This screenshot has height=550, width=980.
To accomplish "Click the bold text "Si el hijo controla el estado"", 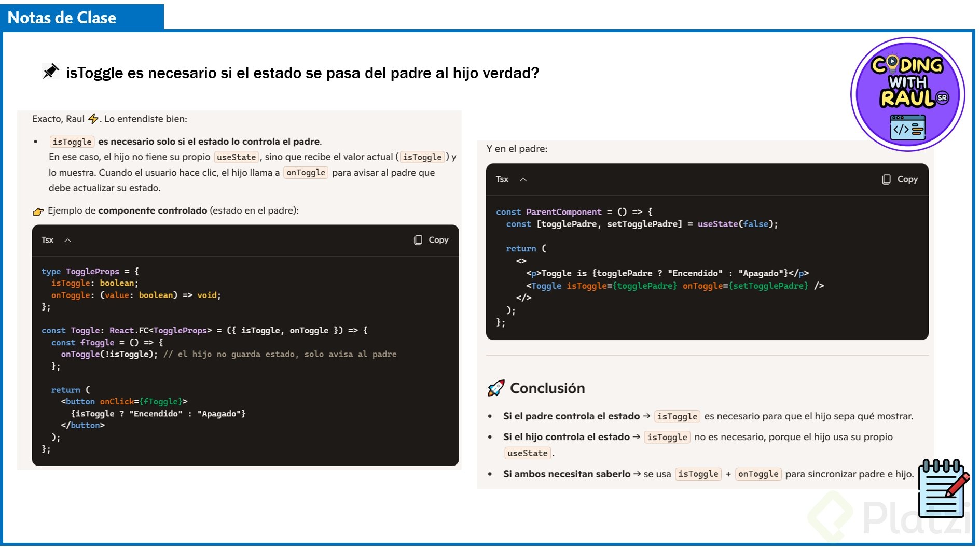I will [567, 437].
